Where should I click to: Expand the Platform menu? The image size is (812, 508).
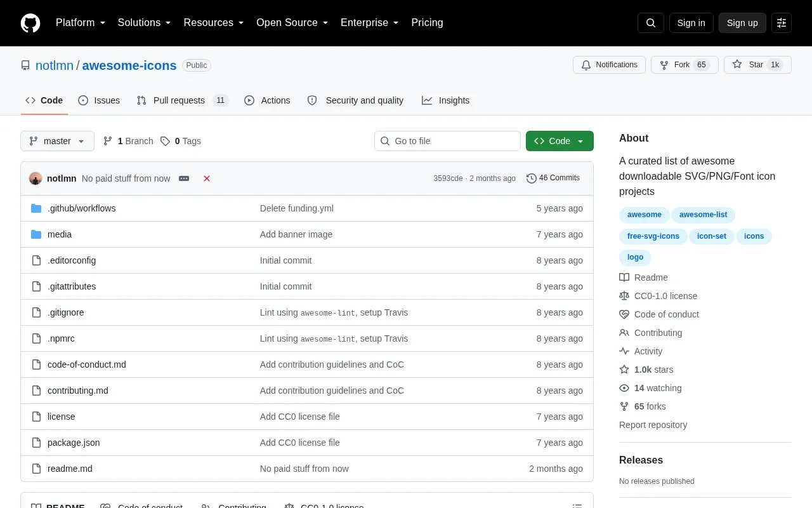(x=81, y=23)
